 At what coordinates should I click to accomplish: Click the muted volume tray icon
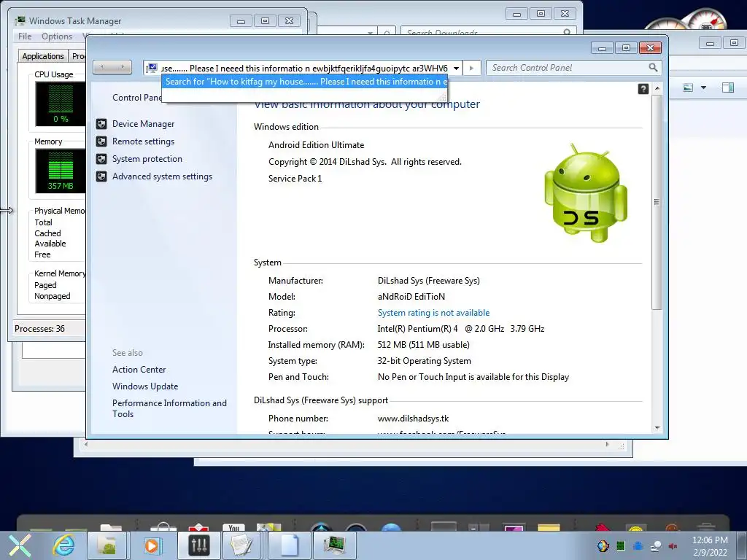click(x=673, y=546)
